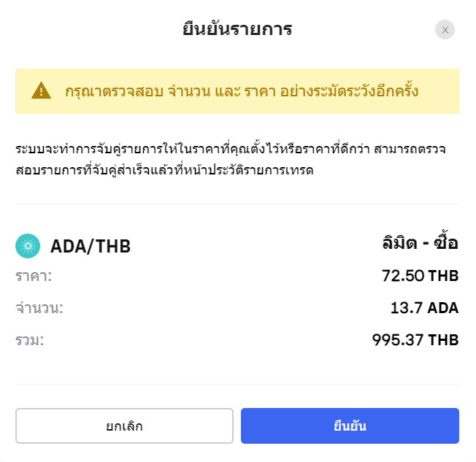Click the THB text in ADA/THB heading

(113, 246)
